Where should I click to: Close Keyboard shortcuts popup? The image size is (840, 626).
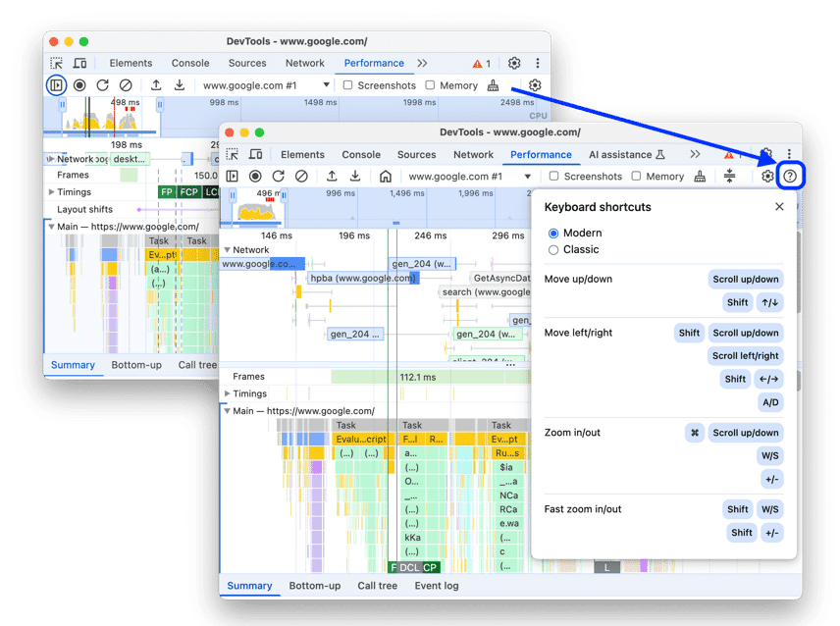(779, 207)
